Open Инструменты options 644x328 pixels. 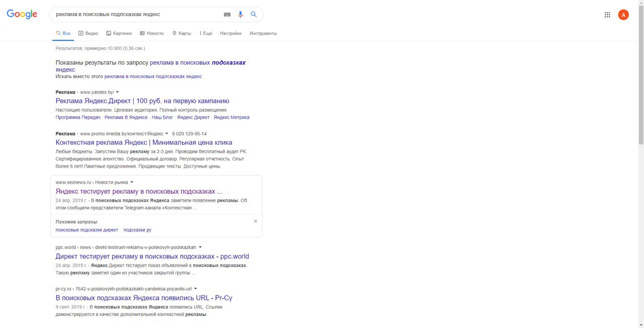pos(263,33)
